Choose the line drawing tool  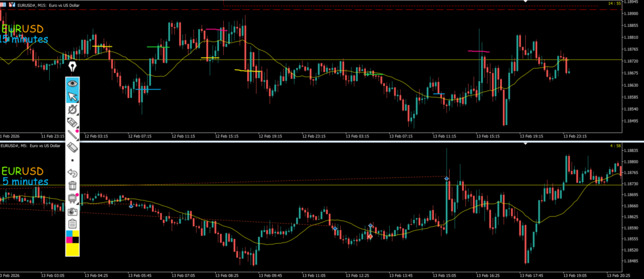coord(73,134)
